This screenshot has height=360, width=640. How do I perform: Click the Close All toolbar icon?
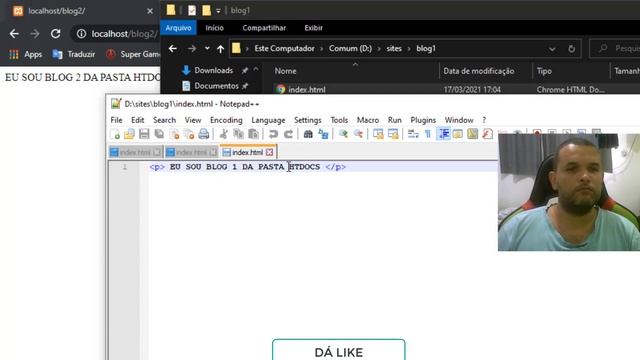[189, 134]
